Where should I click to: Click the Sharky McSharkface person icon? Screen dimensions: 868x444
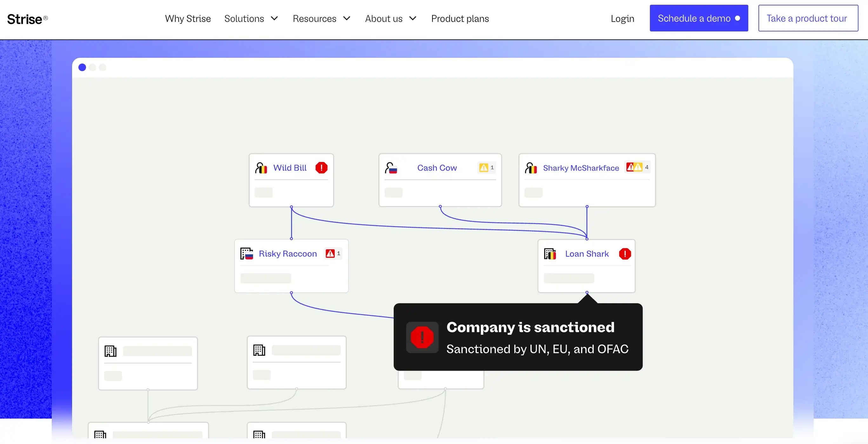coord(531,168)
